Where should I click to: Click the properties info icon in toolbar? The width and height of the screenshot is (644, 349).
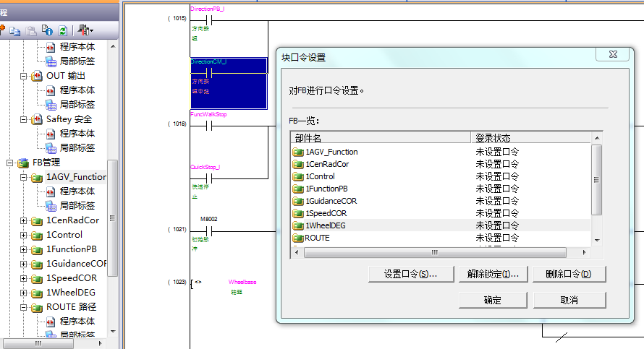pyautogui.click(x=47, y=30)
